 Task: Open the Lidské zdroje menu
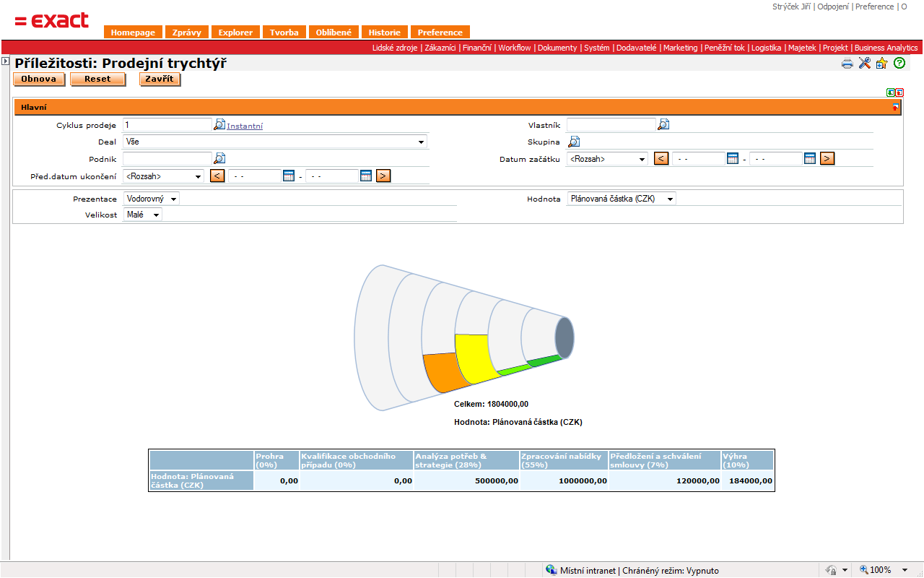point(395,48)
